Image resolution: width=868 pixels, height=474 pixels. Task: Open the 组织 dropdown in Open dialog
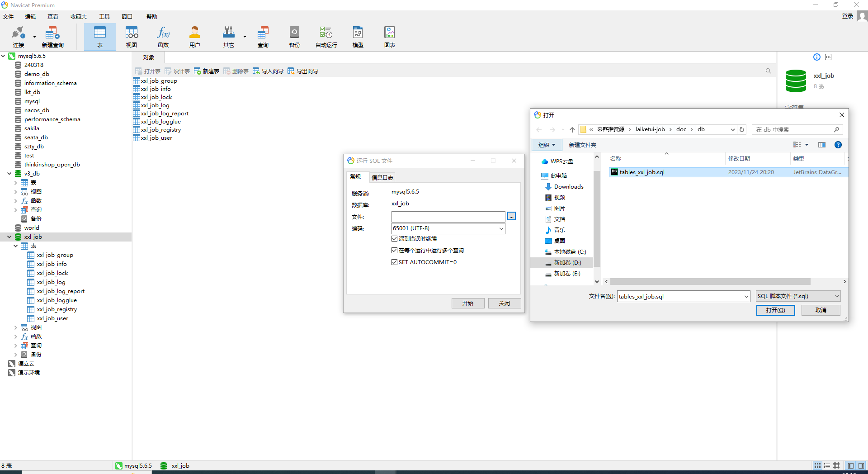(547, 145)
